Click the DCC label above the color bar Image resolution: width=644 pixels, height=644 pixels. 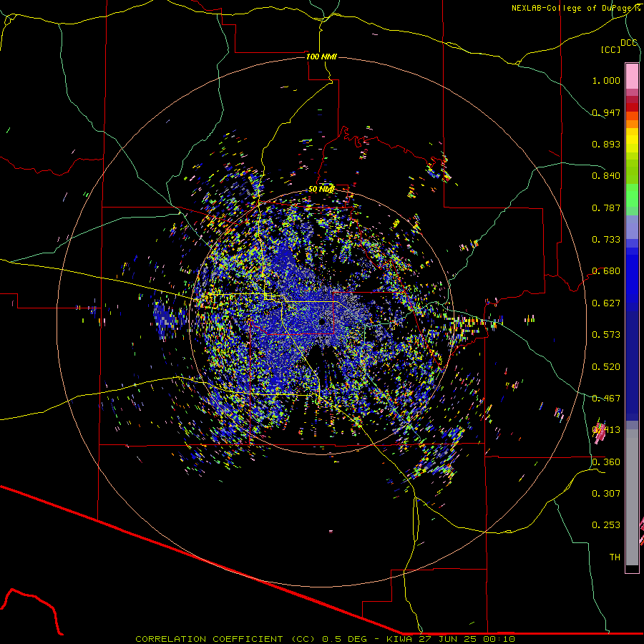629,43
